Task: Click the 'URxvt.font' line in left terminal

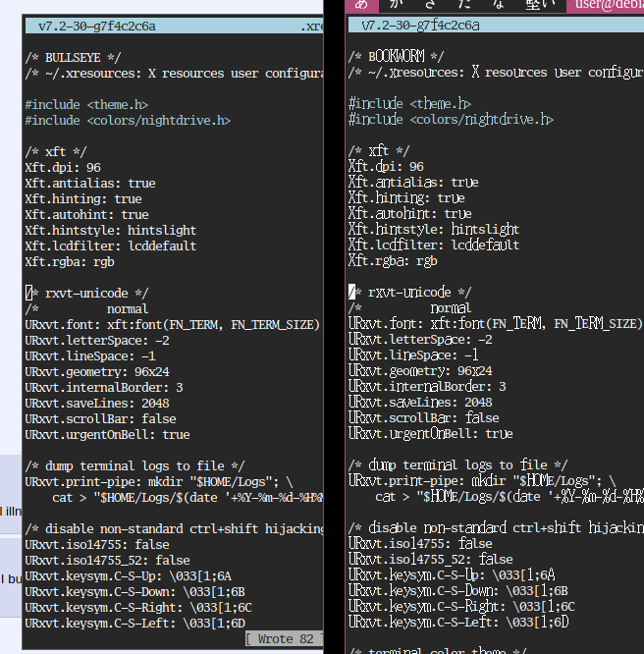Action: pos(174,324)
